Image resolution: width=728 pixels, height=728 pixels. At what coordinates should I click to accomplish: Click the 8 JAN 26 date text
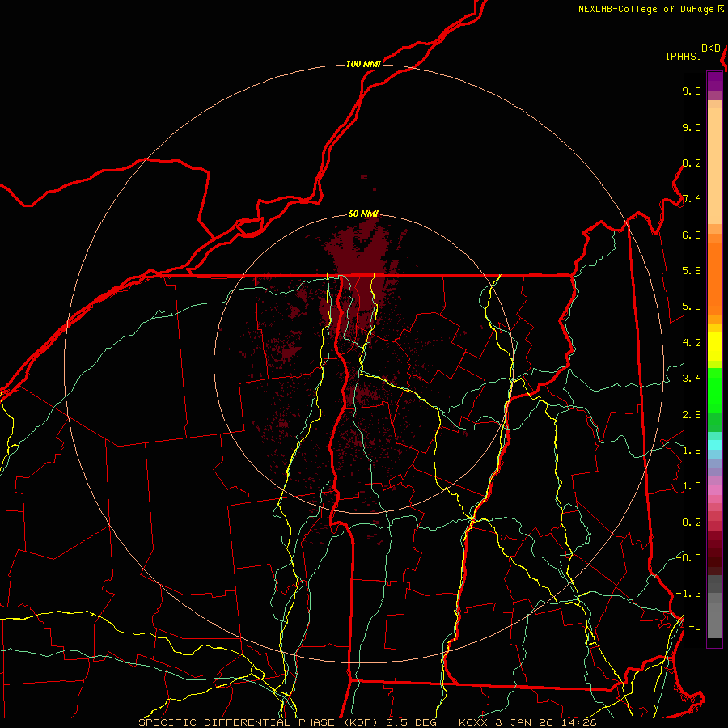(x=527, y=722)
